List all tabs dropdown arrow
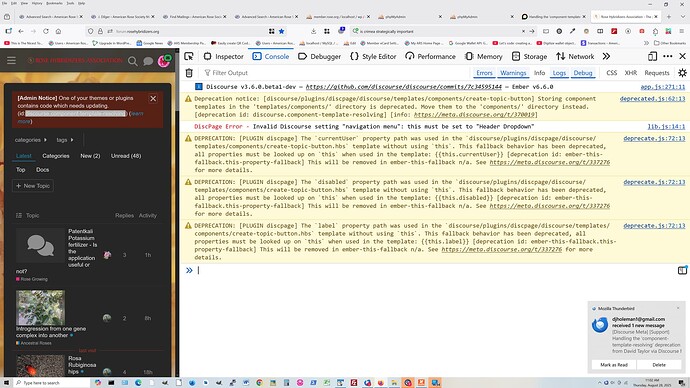This screenshot has height=388, width=690. click(x=683, y=17)
